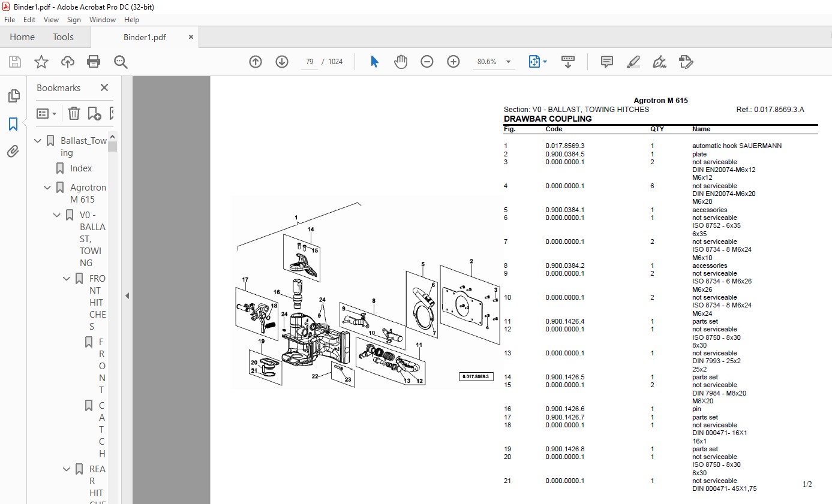Close the Binder1.pdf tab

[x=191, y=37]
